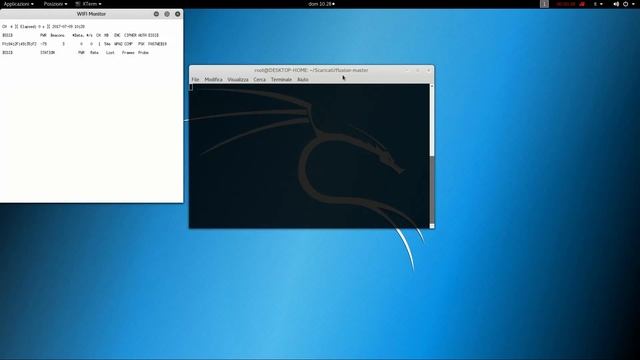
Task: Open the keyboard layout dropdown in the top panel
Action: coord(598,4)
